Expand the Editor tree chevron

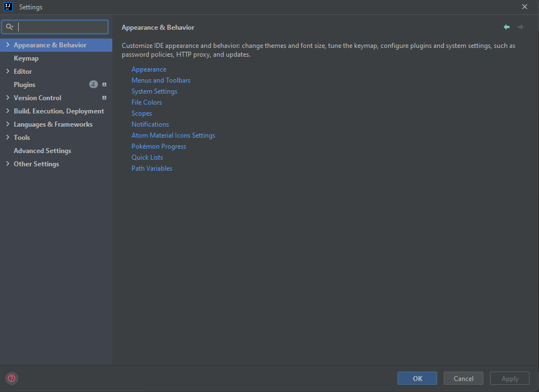pyautogui.click(x=8, y=71)
